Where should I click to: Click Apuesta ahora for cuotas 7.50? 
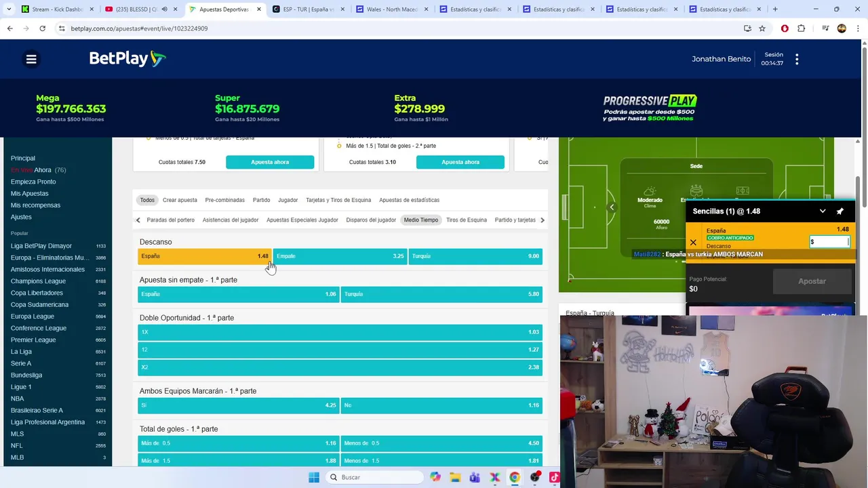[x=270, y=162]
